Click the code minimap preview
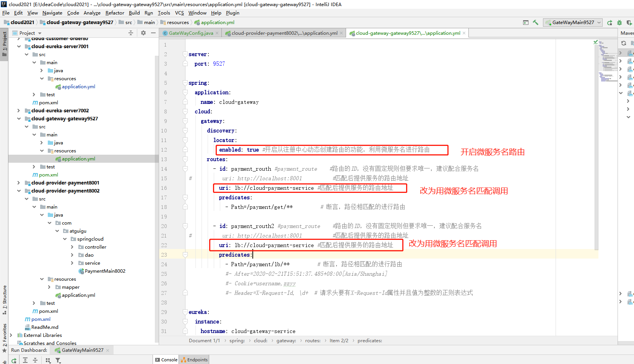This screenshot has width=634, height=364. coord(608,61)
